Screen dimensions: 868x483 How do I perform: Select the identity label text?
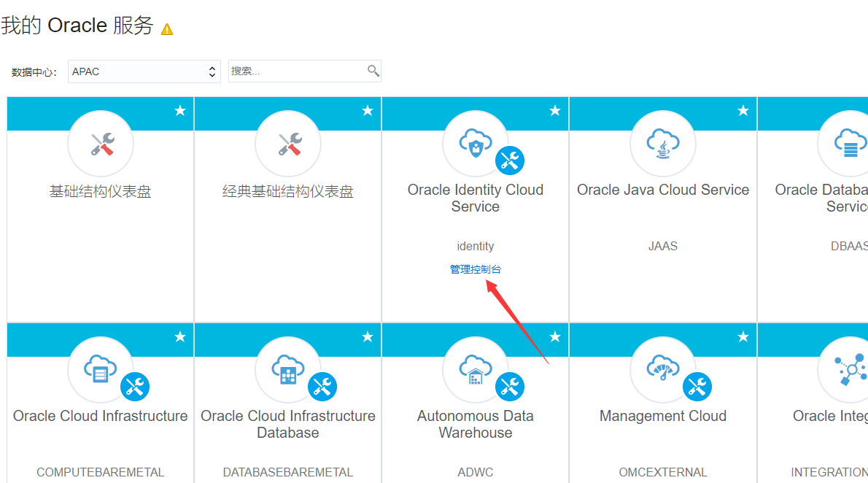[x=476, y=246]
